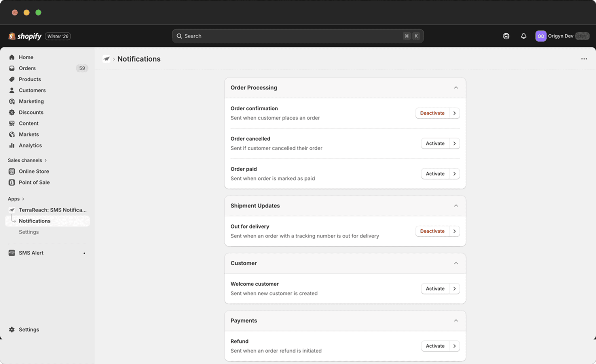
Task: Collapse the Order Processing section
Action: pyautogui.click(x=456, y=87)
